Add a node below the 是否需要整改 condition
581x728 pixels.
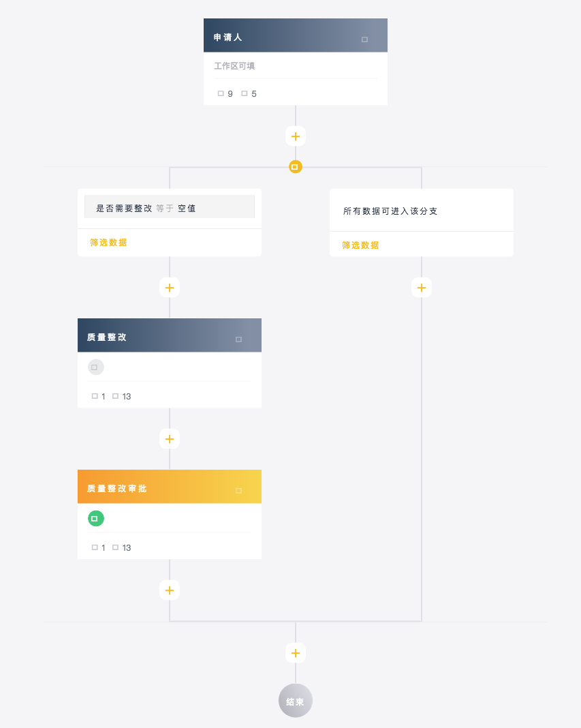170,288
